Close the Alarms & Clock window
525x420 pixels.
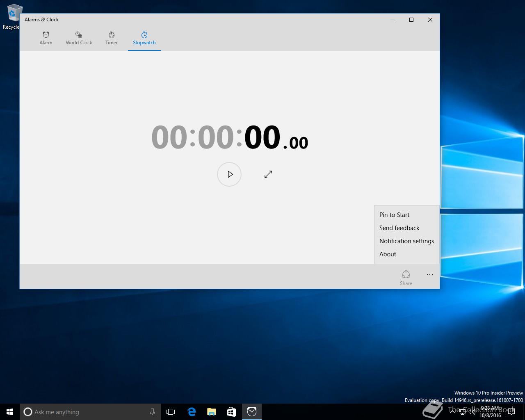pyautogui.click(x=430, y=20)
